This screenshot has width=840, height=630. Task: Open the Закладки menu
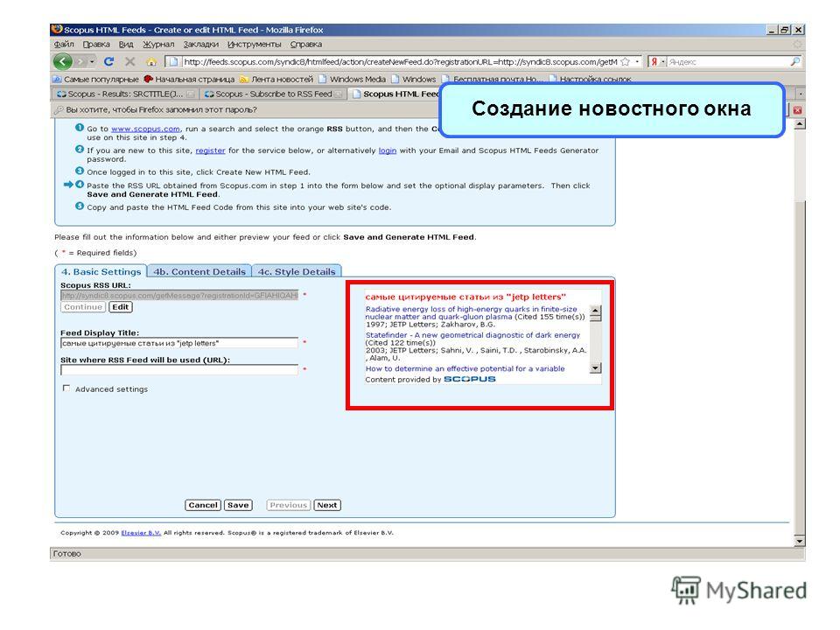pyautogui.click(x=201, y=44)
